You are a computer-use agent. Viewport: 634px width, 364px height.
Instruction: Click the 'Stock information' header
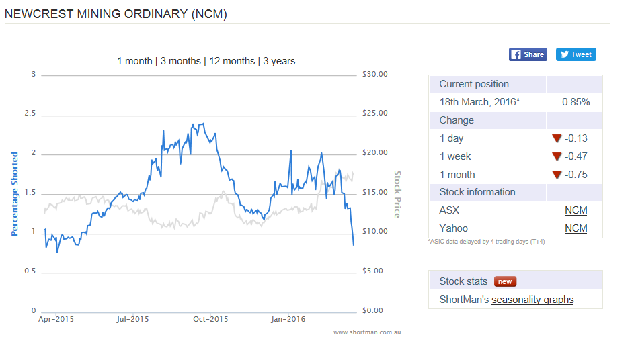tap(477, 192)
